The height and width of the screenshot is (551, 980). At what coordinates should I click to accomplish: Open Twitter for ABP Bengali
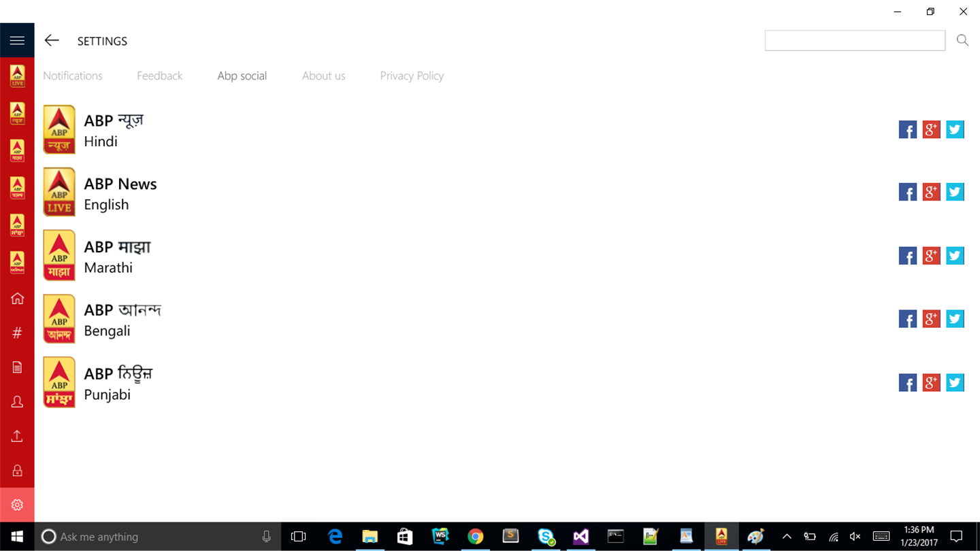point(955,319)
